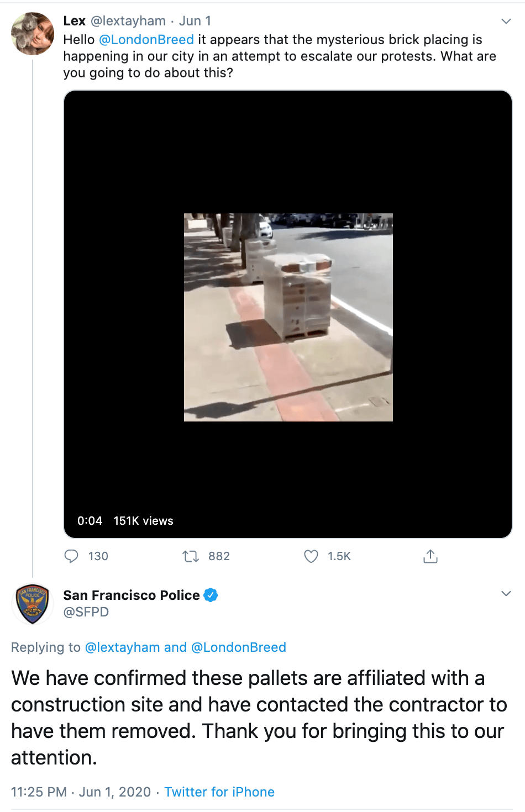Image resolution: width=525 pixels, height=812 pixels.
Task: Open the Jun 1 timestamp on Lex's tweet
Action: pos(195,21)
